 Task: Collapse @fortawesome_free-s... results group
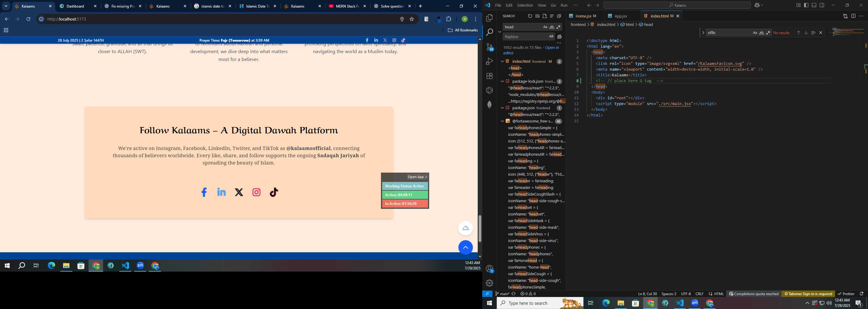(x=502, y=121)
